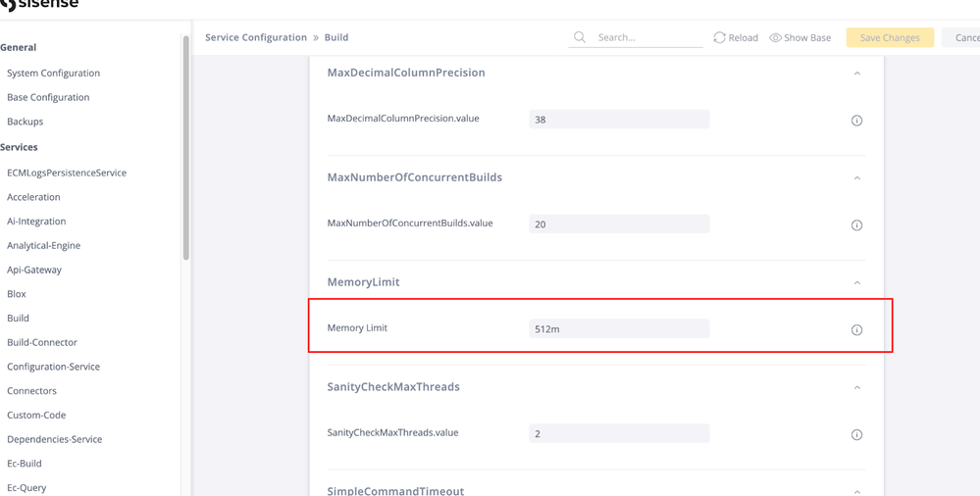The height and width of the screenshot is (496, 980).
Task: Select Analytical-Engine service in sidebar
Action: point(43,245)
